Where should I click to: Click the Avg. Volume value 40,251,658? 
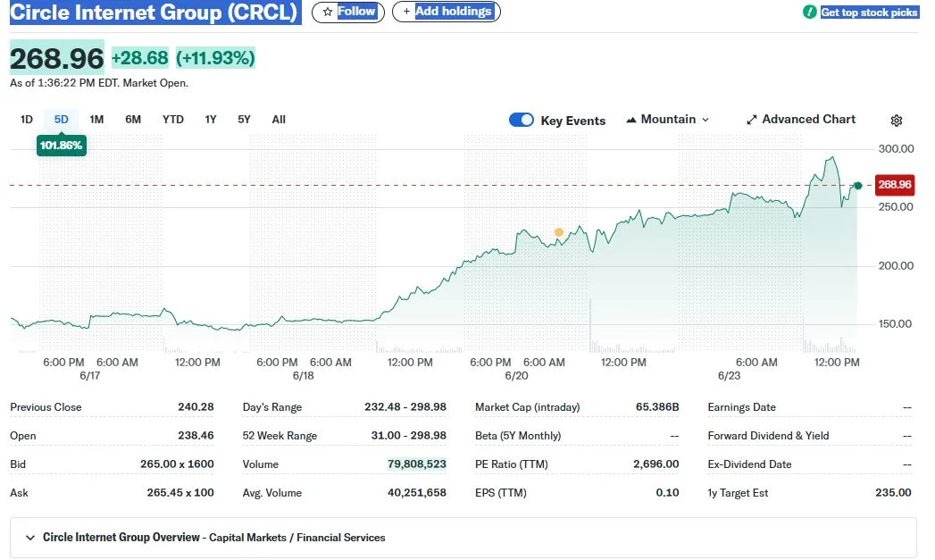(417, 493)
